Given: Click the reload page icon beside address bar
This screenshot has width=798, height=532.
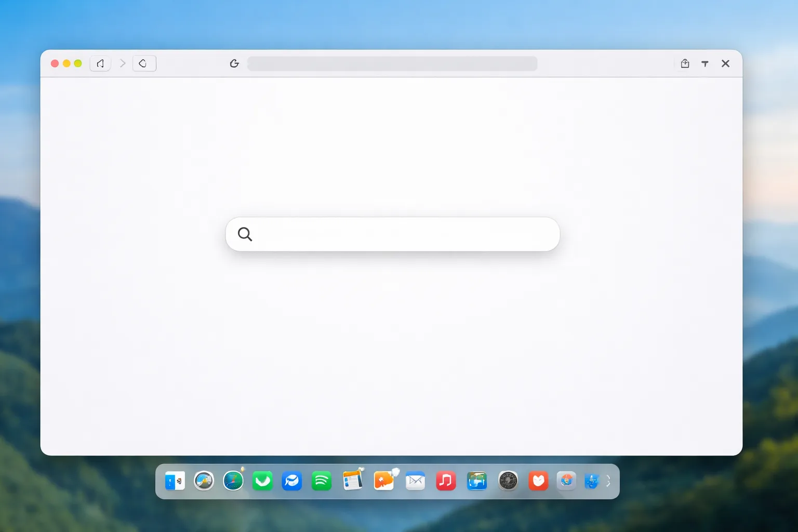Looking at the screenshot, I should click(234, 63).
